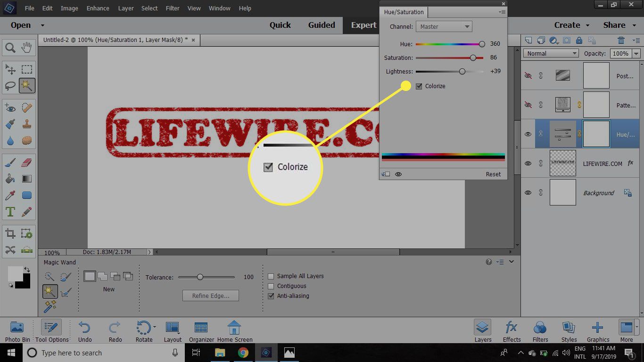Adjust the Hue slider handle
Viewport: 644px width, 362px height.
point(482,44)
